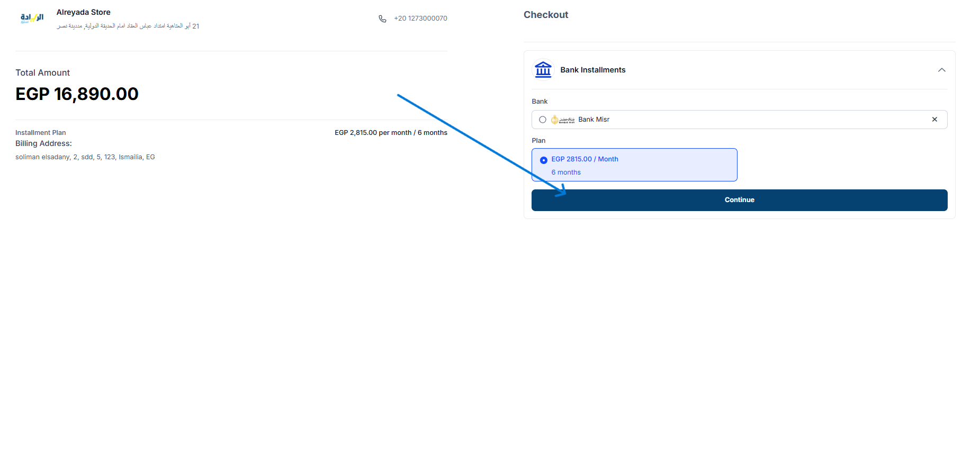Click the Installment Plan label
980x456 pixels.
pyautogui.click(x=41, y=133)
